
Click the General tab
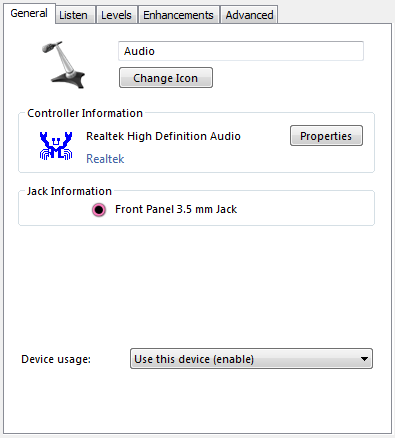29,14
